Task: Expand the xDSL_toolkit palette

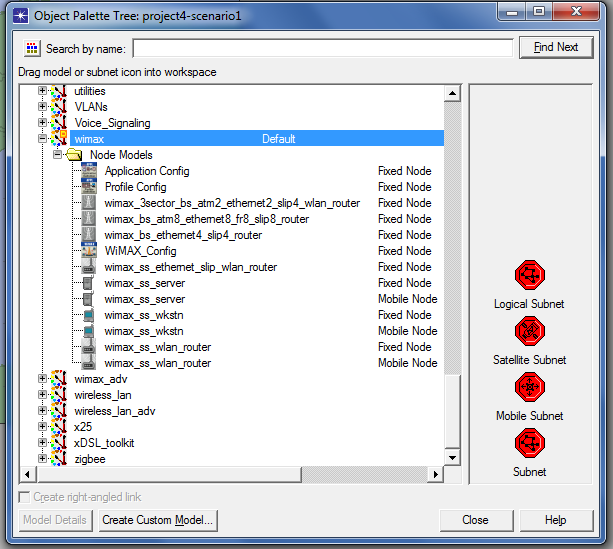Action: 42,442
